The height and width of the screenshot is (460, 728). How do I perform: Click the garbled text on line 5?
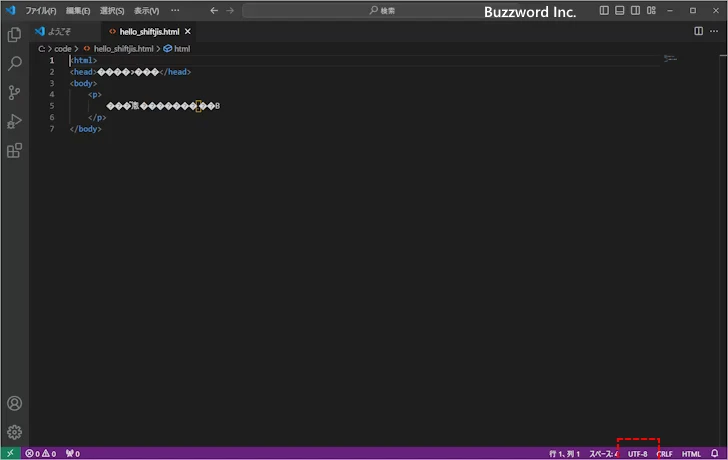point(163,106)
